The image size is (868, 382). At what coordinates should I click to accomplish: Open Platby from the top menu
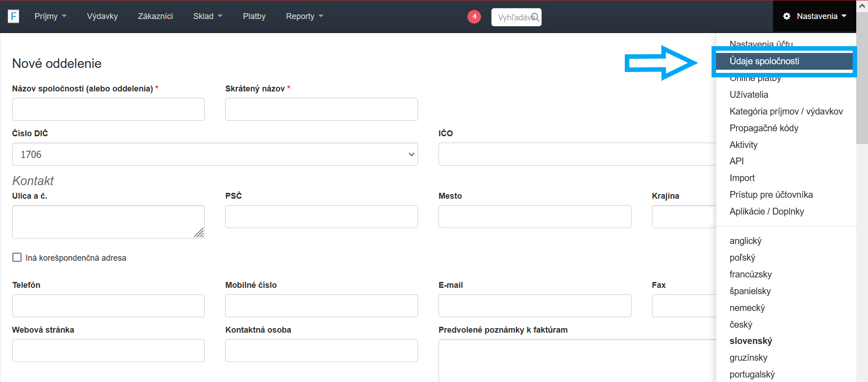pos(254,16)
